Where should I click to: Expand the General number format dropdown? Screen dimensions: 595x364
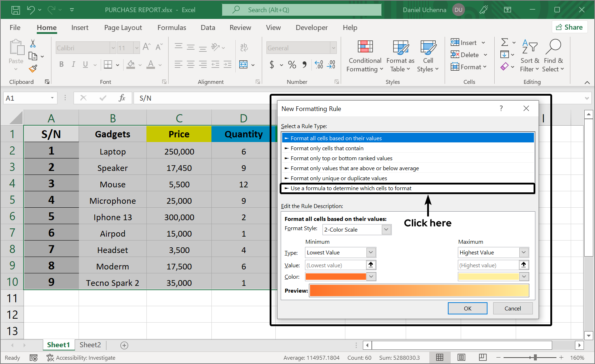(x=332, y=47)
